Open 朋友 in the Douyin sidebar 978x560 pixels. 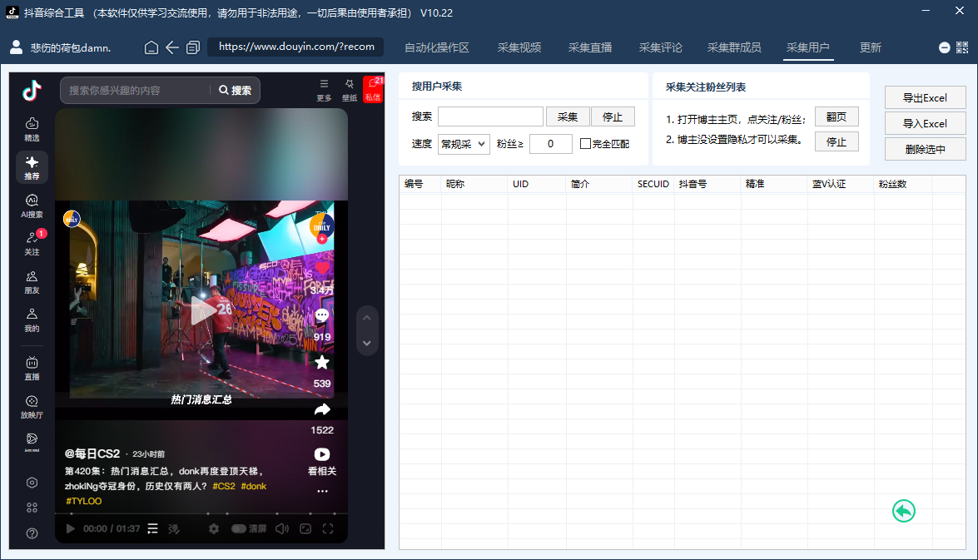tap(32, 283)
